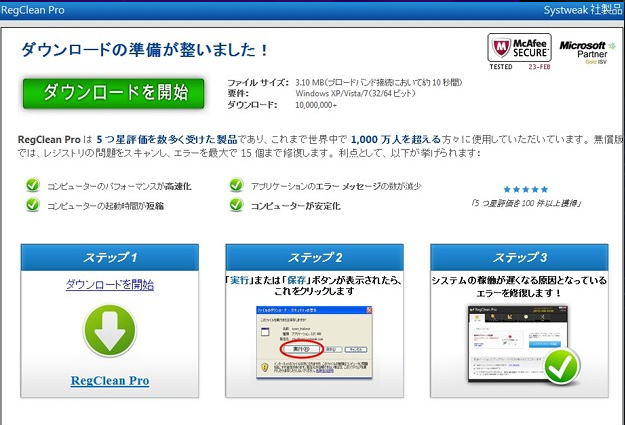Click checkmark beside コンピューターのパフォーマンスが高速化
Screen dimensions: 625x425
pos(33,185)
